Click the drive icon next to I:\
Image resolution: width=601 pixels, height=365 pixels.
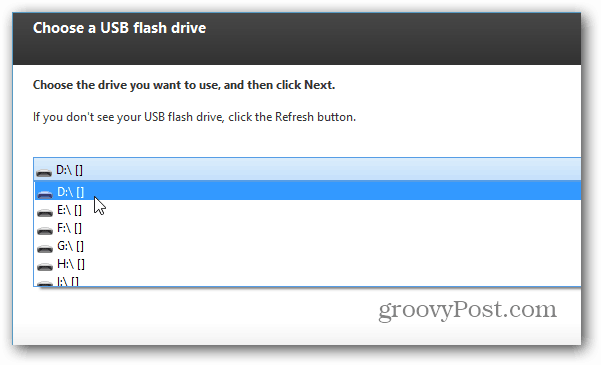[45, 283]
